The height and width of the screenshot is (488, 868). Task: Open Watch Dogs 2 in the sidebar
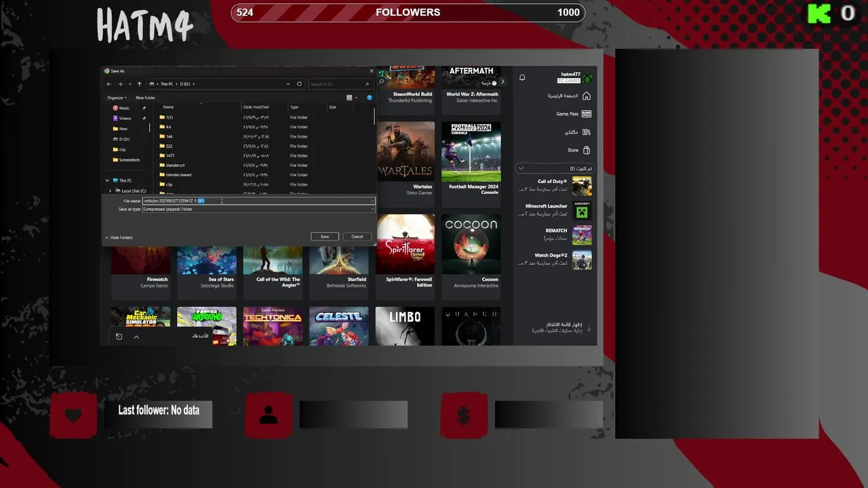554,260
